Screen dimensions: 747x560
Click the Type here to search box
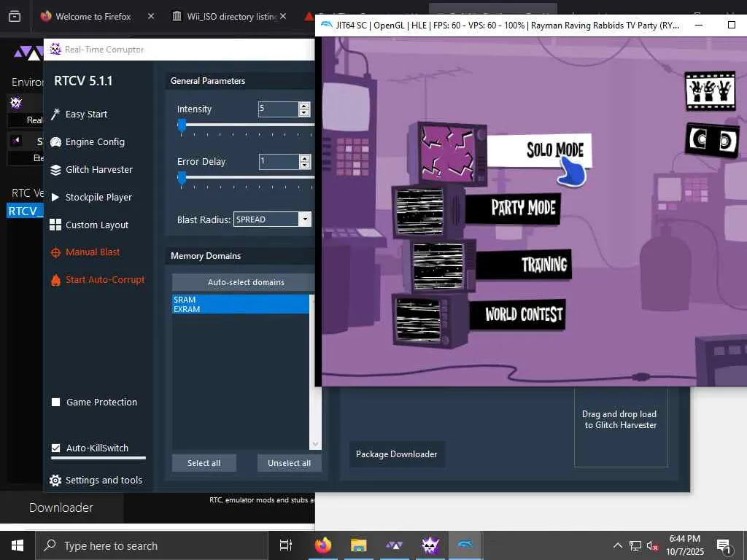pos(152,545)
